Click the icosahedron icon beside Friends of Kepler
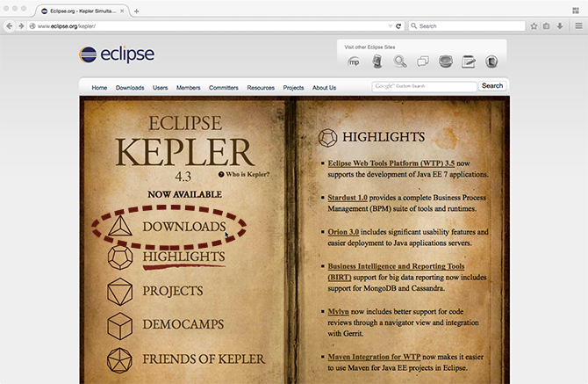Image resolution: width=588 pixels, height=384 pixels. (119, 360)
